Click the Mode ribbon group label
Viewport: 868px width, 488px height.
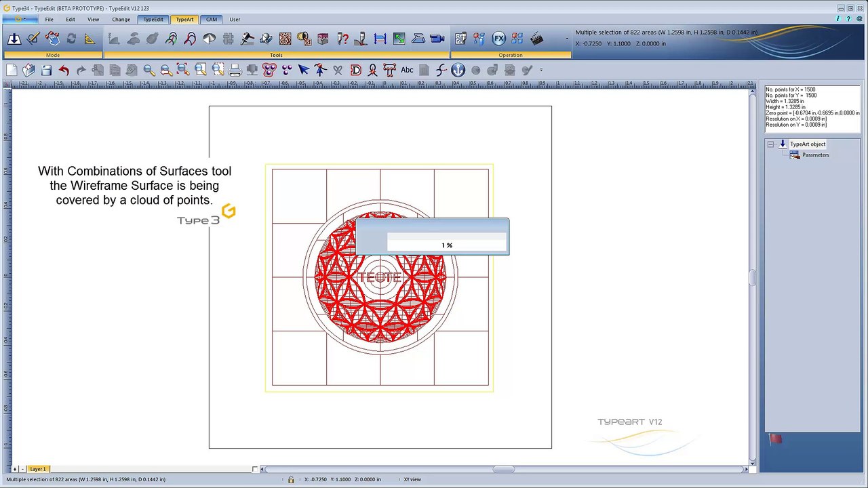53,55
